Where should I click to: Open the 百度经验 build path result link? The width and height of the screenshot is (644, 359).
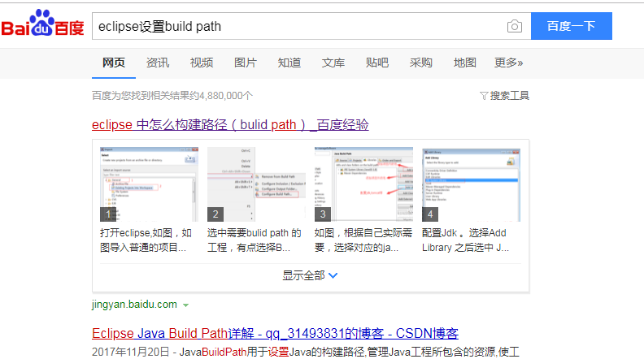(x=230, y=125)
